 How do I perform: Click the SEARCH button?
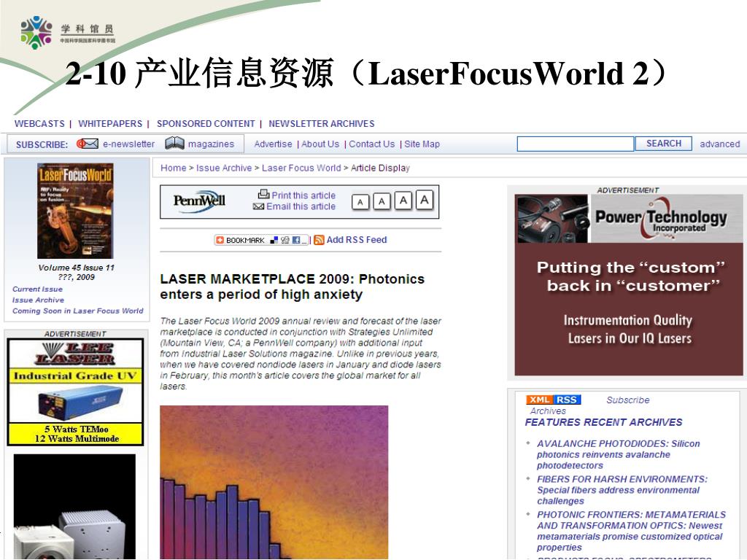coord(664,144)
